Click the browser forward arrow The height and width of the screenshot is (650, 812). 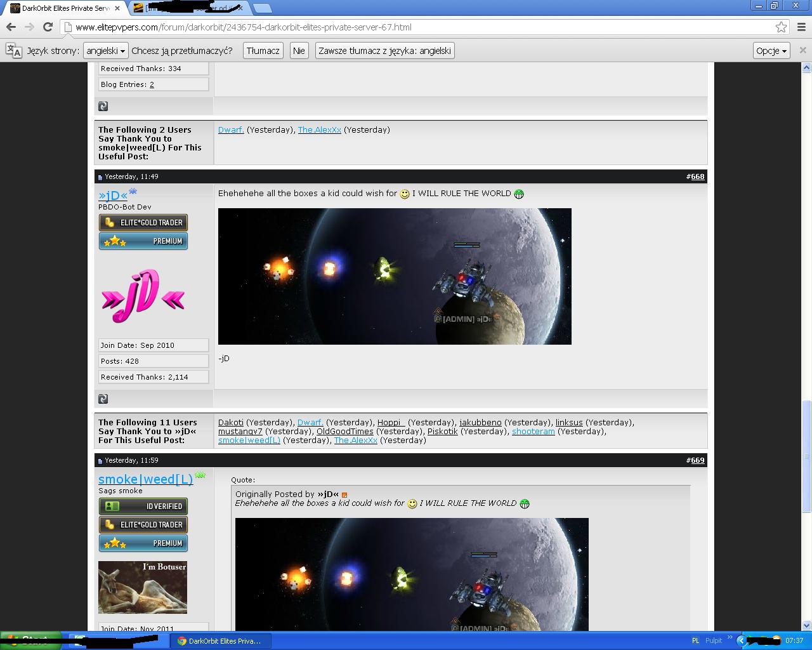[x=29, y=27]
